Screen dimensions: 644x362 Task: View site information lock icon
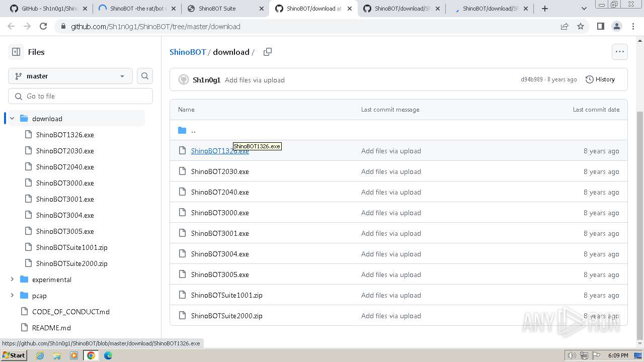62,26
